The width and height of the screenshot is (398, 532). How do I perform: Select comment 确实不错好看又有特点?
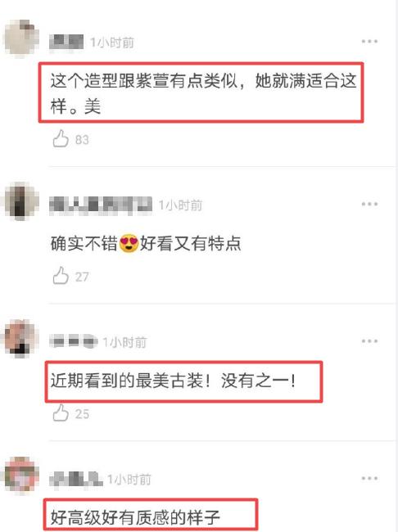[x=146, y=243]
